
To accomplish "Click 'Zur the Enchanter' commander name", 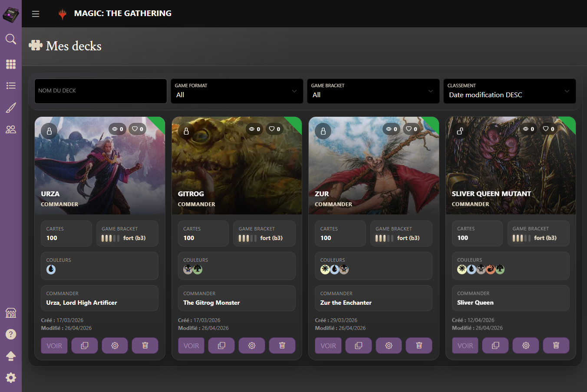I will (x=346, y=303).
